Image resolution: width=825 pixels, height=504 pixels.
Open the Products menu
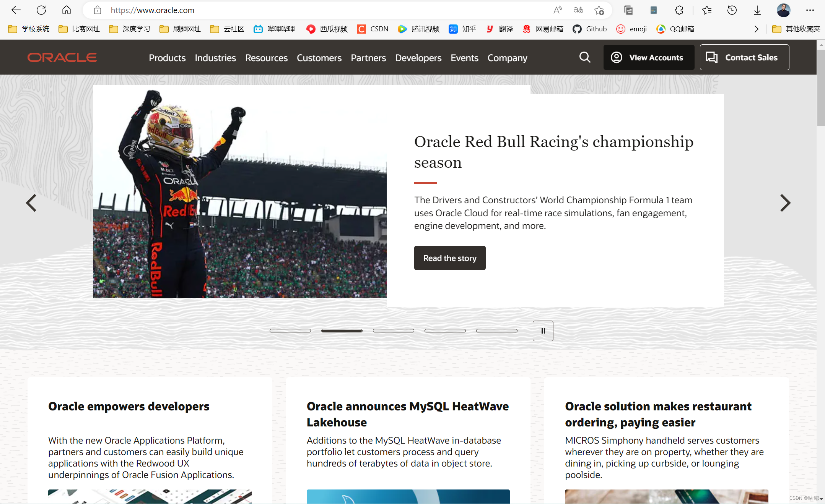[x=167, y=58]
